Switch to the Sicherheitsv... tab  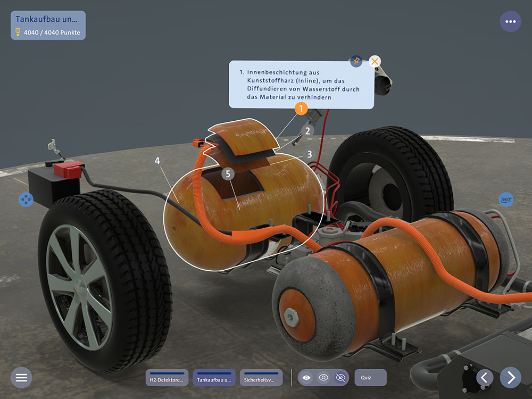point(261,378)
